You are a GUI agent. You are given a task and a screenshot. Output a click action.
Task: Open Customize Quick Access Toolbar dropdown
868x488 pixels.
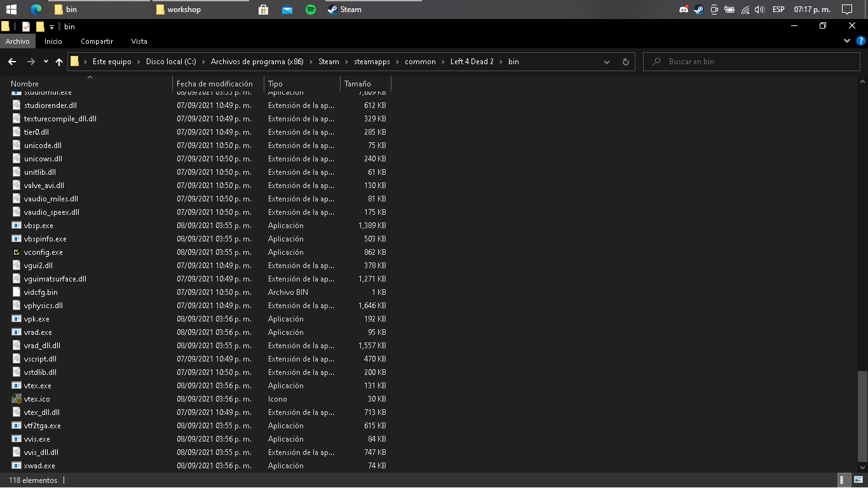(x=51, y=27)
